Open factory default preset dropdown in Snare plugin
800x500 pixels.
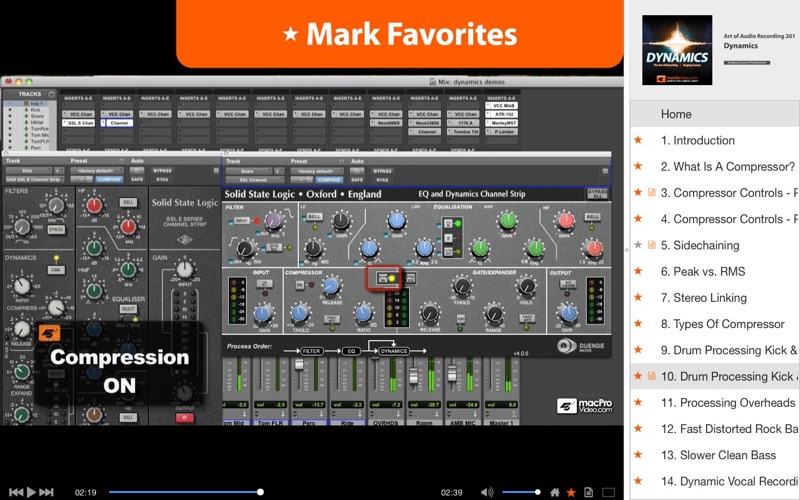(317, 171)
